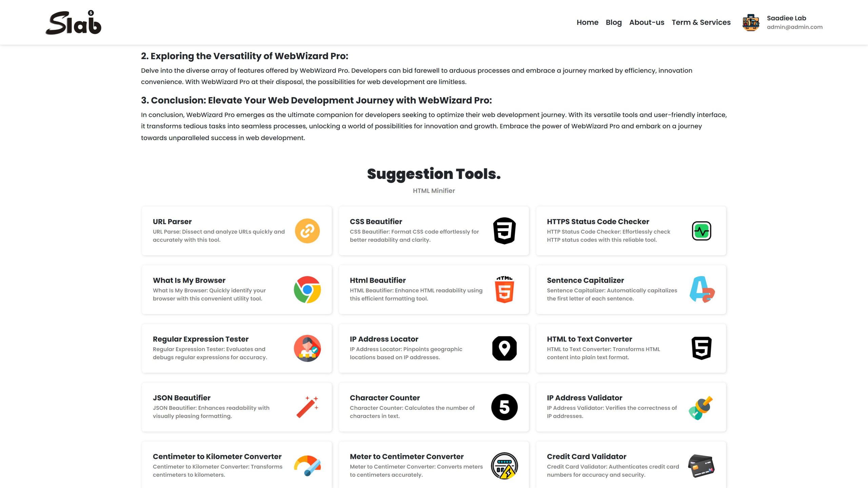Click the CSS Beautifier shield icon

(504, 230)
